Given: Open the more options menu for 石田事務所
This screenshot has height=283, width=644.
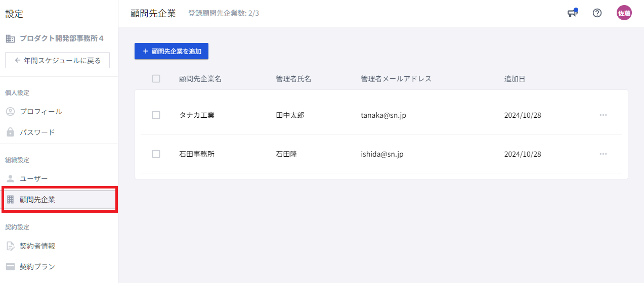Looking at the screenshot, I should coord(603,154).
